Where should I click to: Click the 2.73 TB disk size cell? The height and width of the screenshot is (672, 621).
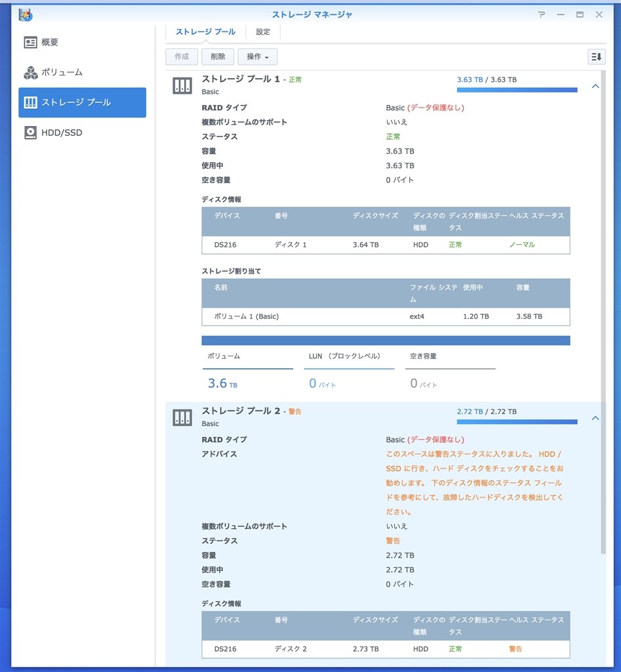[x=366, y=649]
